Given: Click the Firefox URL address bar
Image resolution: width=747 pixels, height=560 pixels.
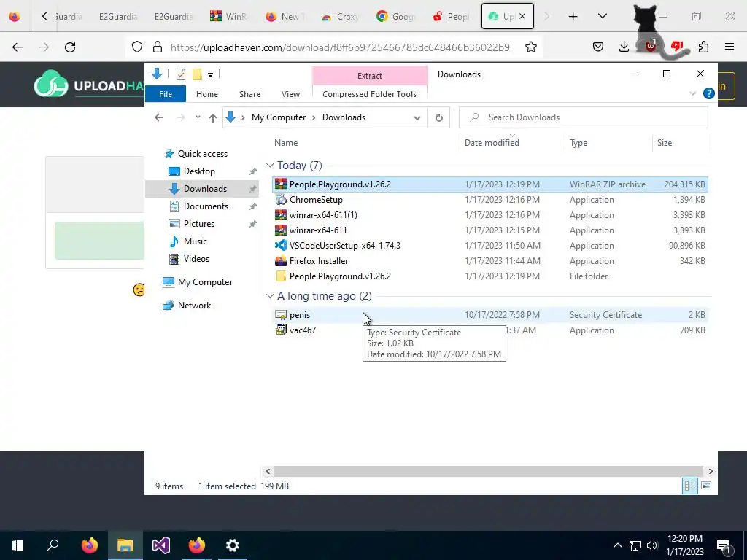Looking at the screenshot, I should coord(340,47).
